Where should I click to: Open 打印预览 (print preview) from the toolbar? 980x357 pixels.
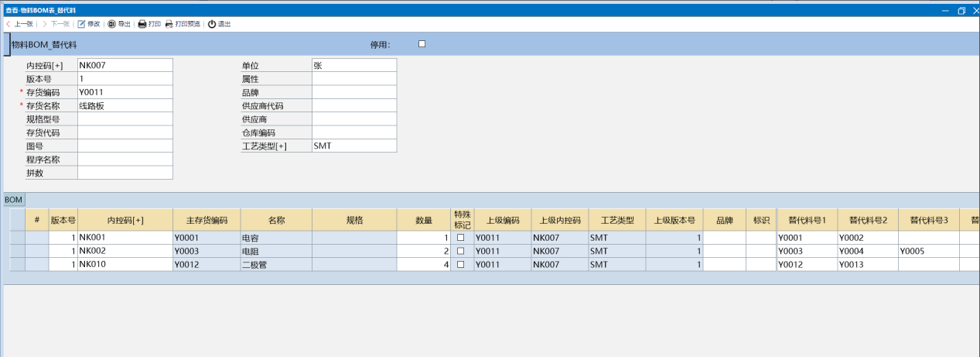pyautogui.click(x=169, y=24)
